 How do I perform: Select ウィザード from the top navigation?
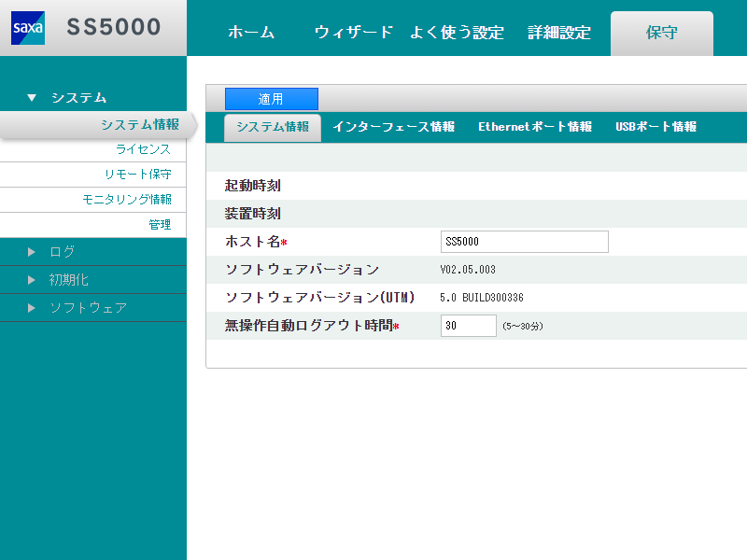click(x=353, y=32)
